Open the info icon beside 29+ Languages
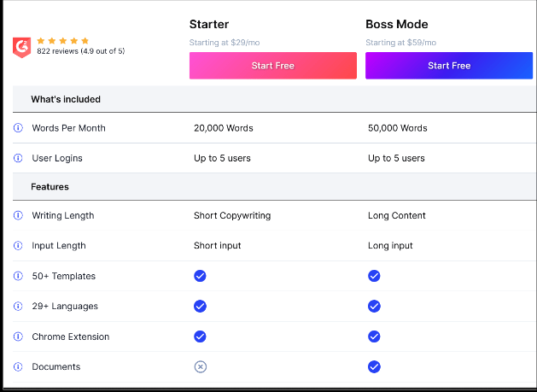 click(x=18, y=306)
